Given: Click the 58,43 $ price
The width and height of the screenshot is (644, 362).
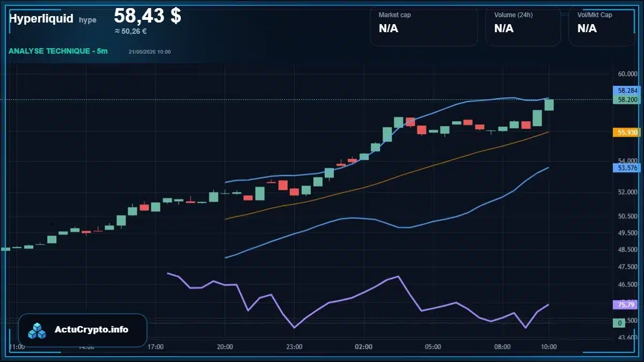Looking at the screenshot, I should tap(148, 16).
